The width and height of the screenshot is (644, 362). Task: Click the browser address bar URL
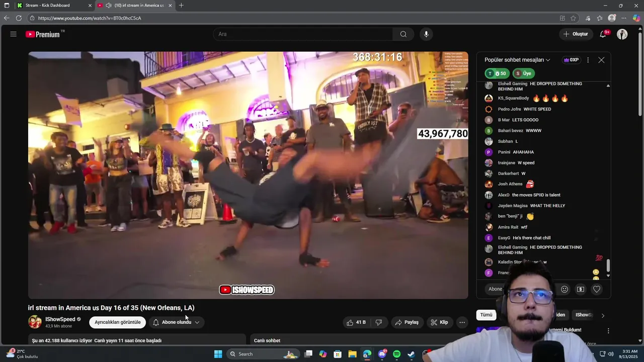point(90,18)
